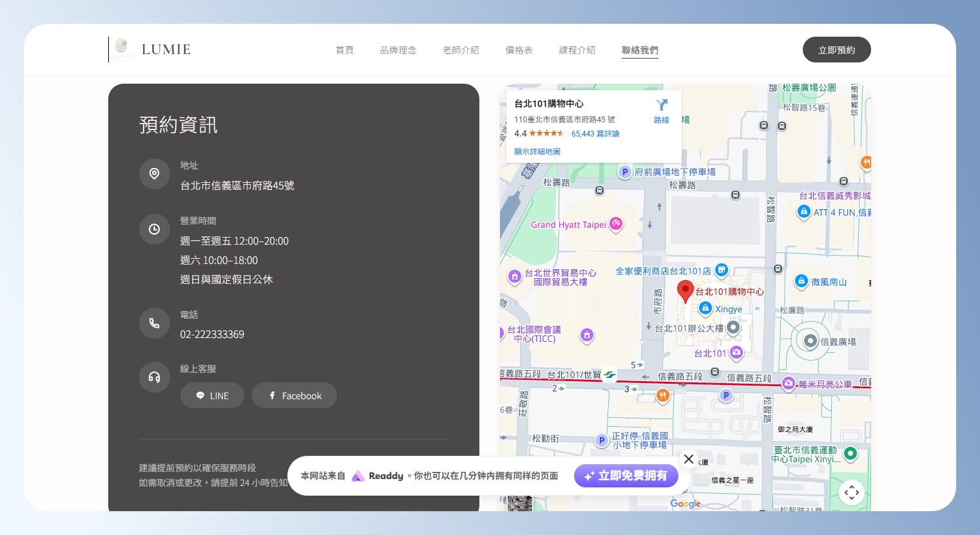Select 價格表 in the navigation bar
This screenshot has height=535, width=980.
pyautogui.click(x=519, y=50)
